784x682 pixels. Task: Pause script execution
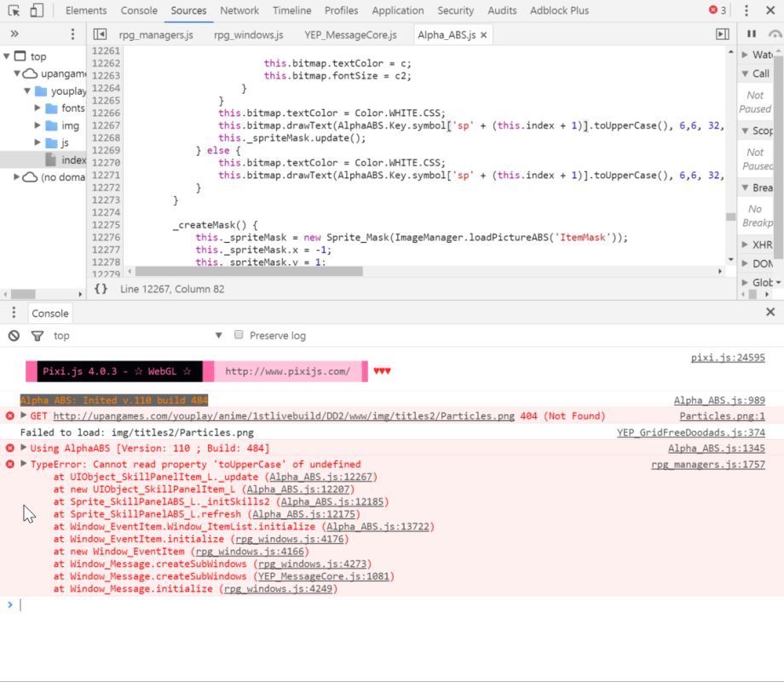pos(752,34)
